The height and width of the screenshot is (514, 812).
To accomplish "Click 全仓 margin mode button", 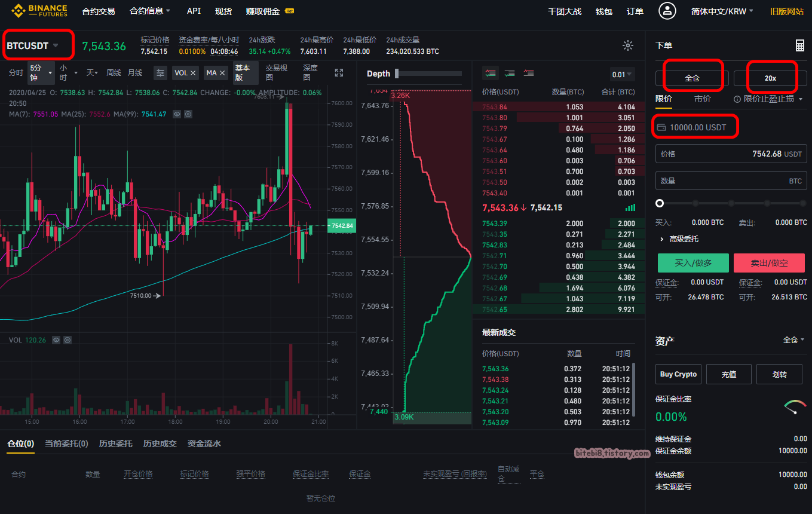I will pos(693,78).
